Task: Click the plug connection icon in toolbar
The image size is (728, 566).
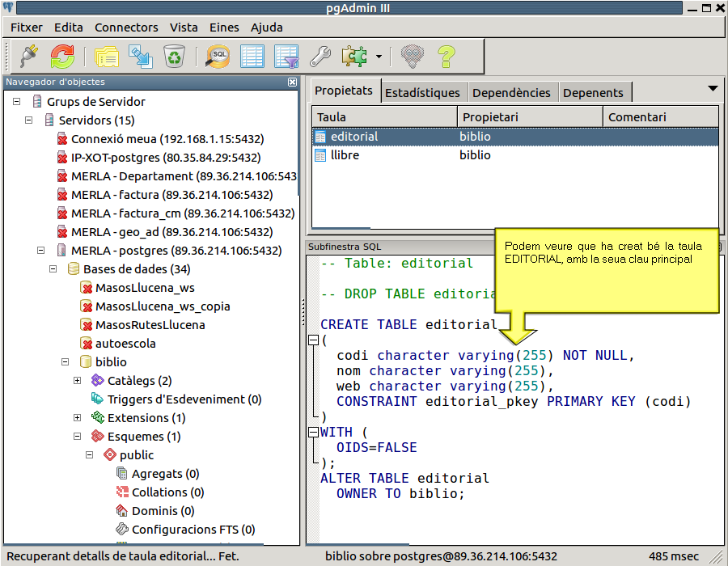Action: click(x=30, y=56)
